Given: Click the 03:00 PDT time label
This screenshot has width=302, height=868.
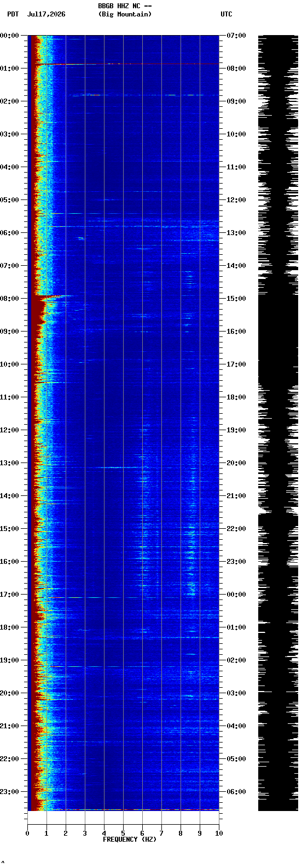Looking at the screenshot, I should (9, 134).
